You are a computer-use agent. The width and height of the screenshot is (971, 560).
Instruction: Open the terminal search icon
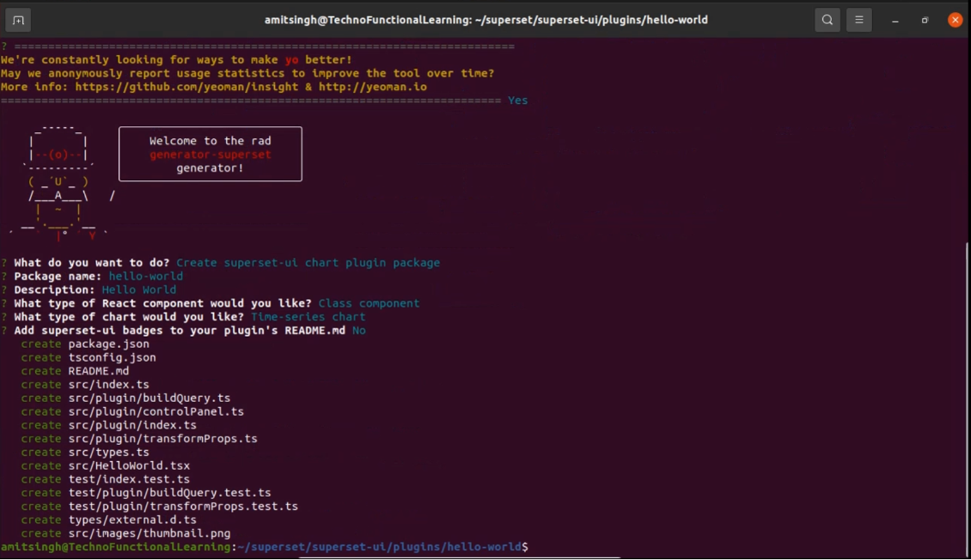click(x=827, y=19)
